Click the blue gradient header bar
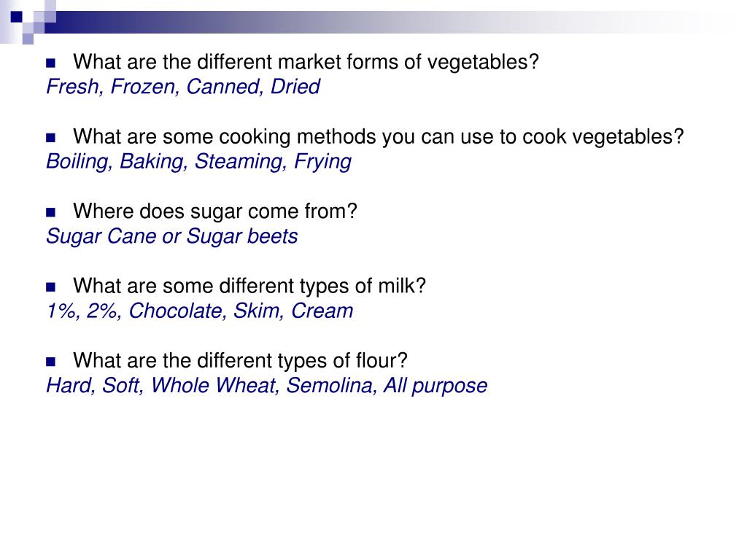 click(381, 22)
